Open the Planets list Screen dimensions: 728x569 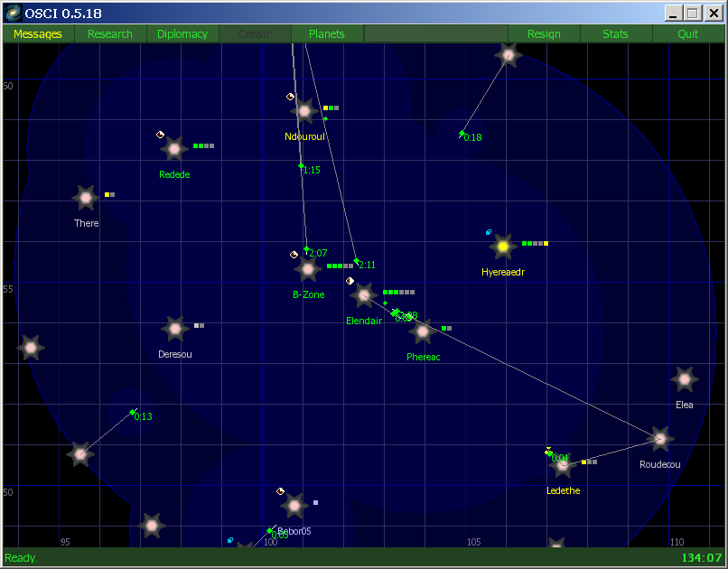[327, 34]
